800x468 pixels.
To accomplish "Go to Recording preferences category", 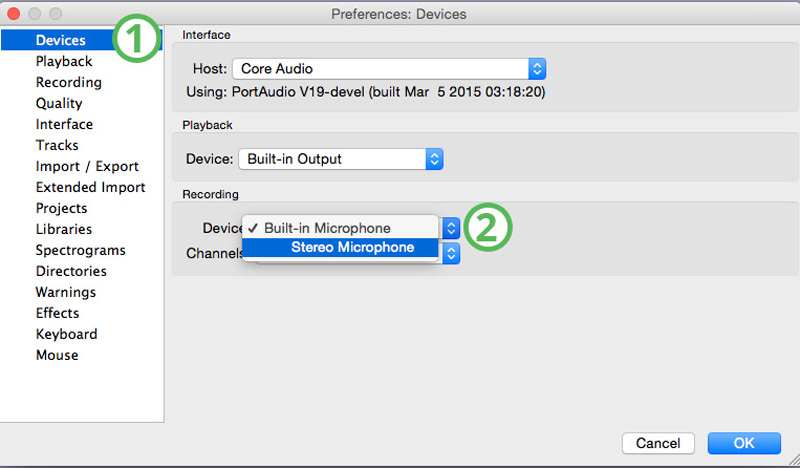I will click(68, 82).
